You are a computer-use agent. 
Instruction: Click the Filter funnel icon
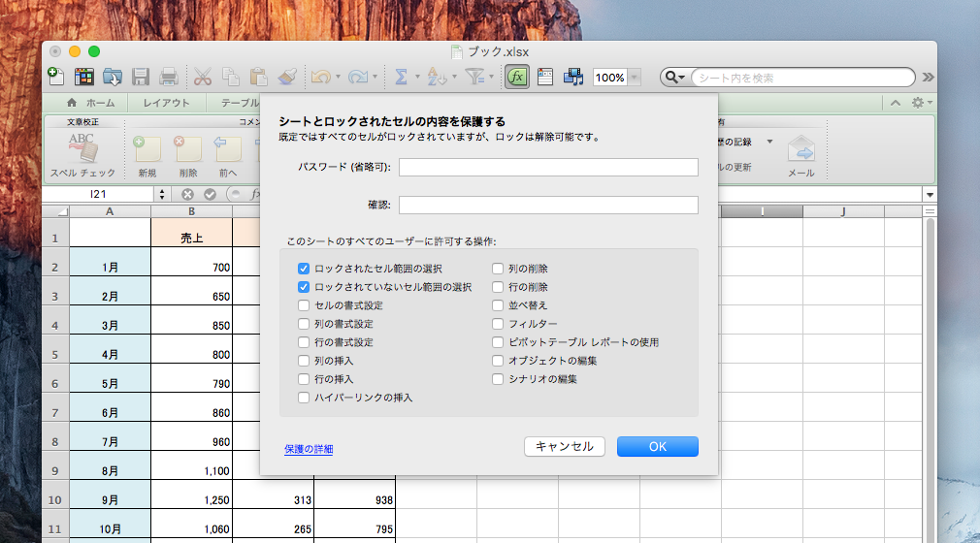click(x=475, y=77)
